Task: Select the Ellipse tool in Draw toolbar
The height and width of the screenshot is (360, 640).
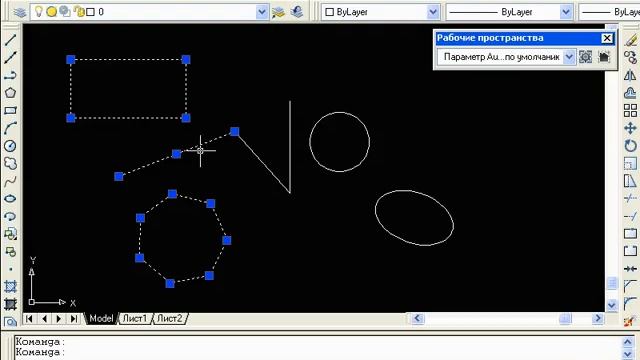Action: point(10,199)
